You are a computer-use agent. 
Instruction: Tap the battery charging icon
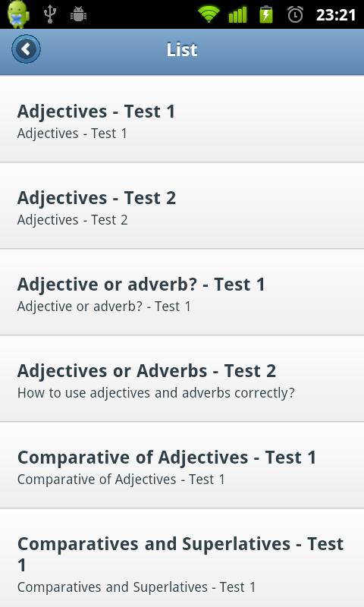pyautogui.click(x=266, y=14)
